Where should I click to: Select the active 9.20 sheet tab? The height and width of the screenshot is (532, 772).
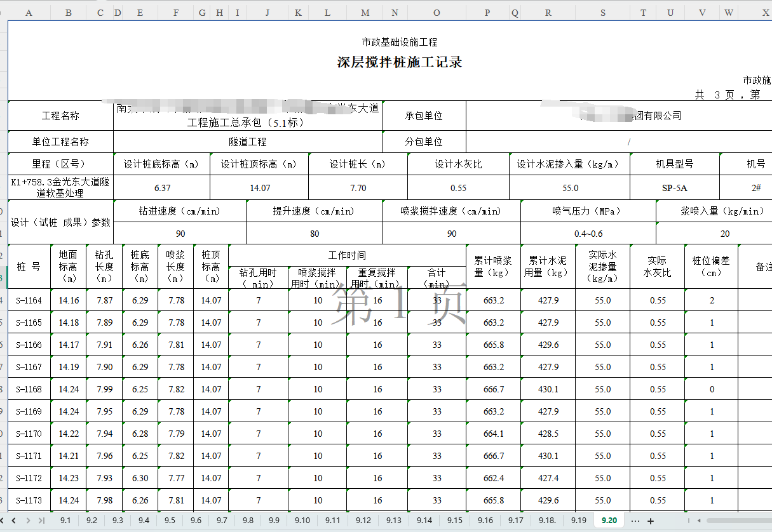pos(609,520)
